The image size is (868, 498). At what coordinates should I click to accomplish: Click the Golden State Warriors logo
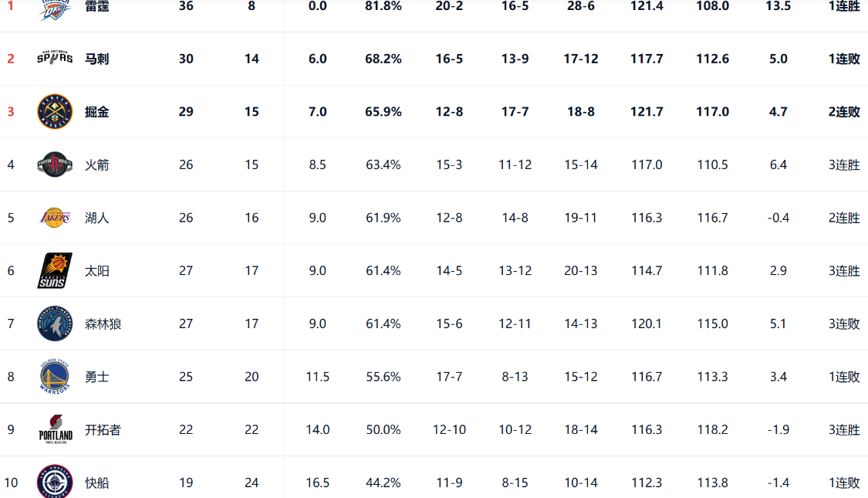click(x=55, y=377)
